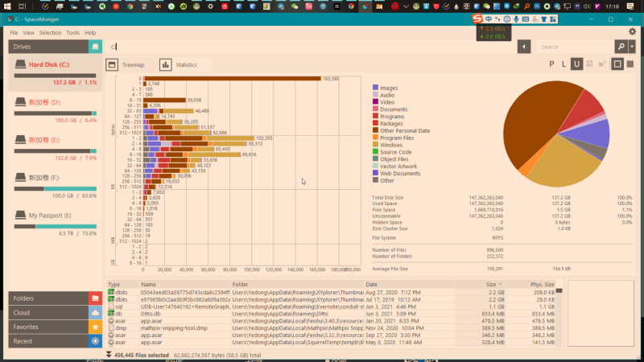Open the search options dropdown arrow

tap(632, 47)
